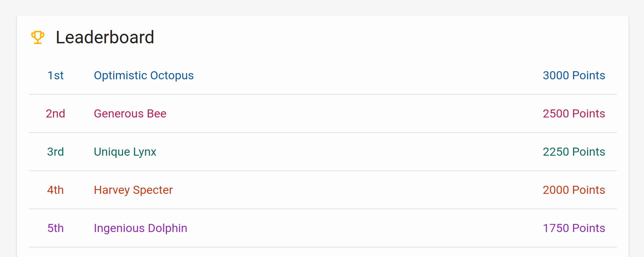Click the 2500 Points score
The width and height of the screenshot is (644, 257).
click(x=574, y=113)
